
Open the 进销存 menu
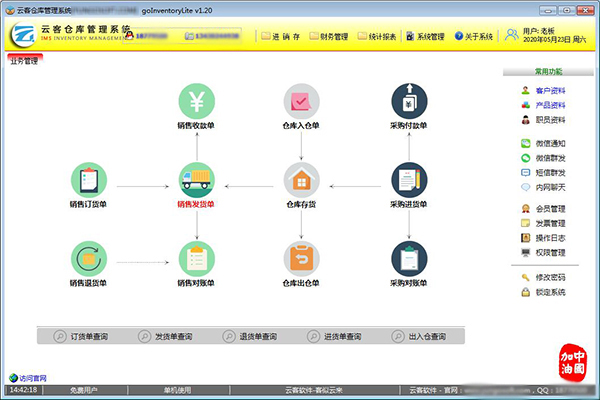[280, 36]
